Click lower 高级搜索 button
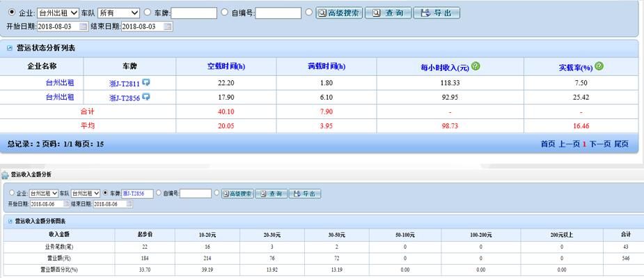The image size is (644, 278). (x=238, y=194)
